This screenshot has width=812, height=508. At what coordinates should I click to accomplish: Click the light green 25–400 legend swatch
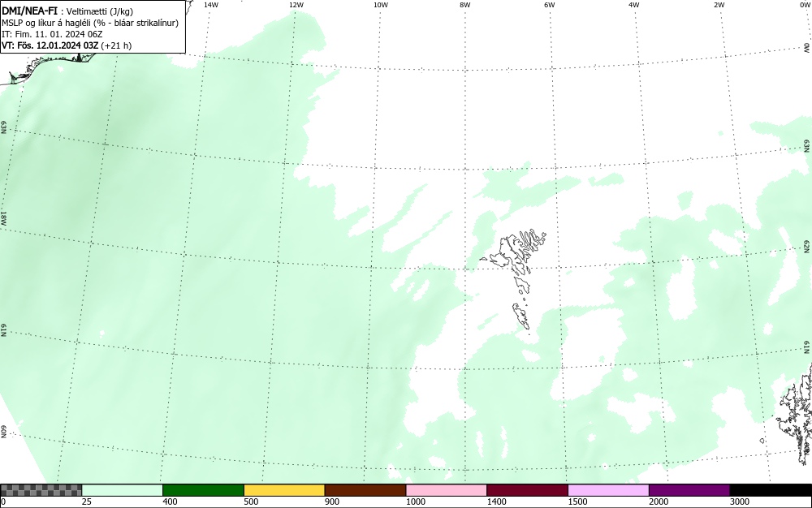123,490
